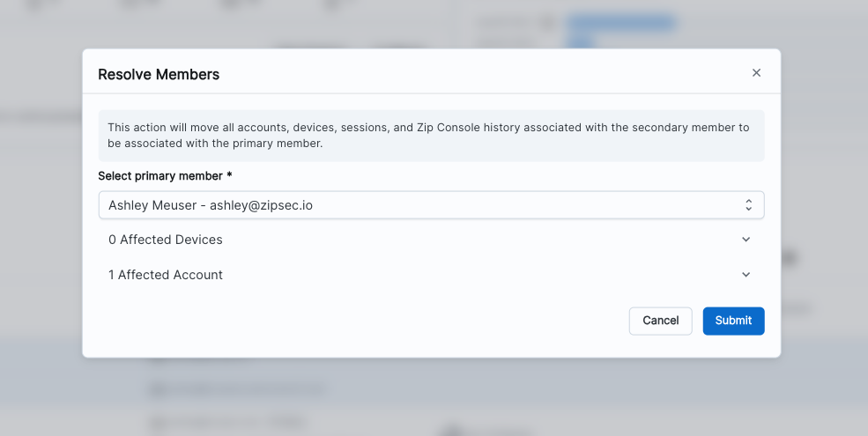Click the Resolve Members dialog title
868x436 pixels.
point(159,75)
